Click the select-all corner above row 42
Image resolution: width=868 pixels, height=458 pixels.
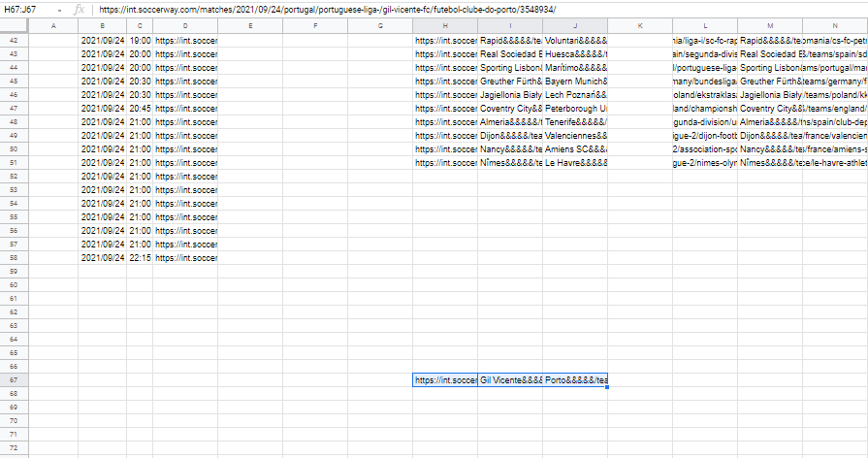coord(14,25)
